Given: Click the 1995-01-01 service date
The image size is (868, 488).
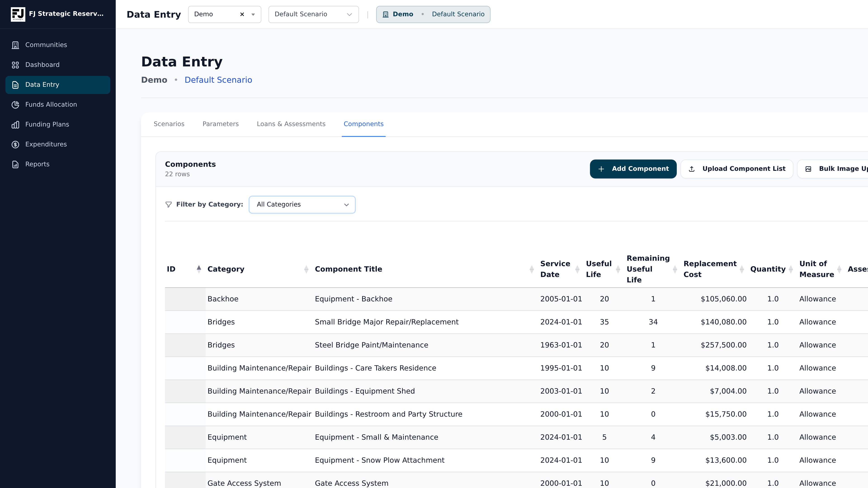Looking at the screenshot, I should pyautogui.click(x=561, y=368).
